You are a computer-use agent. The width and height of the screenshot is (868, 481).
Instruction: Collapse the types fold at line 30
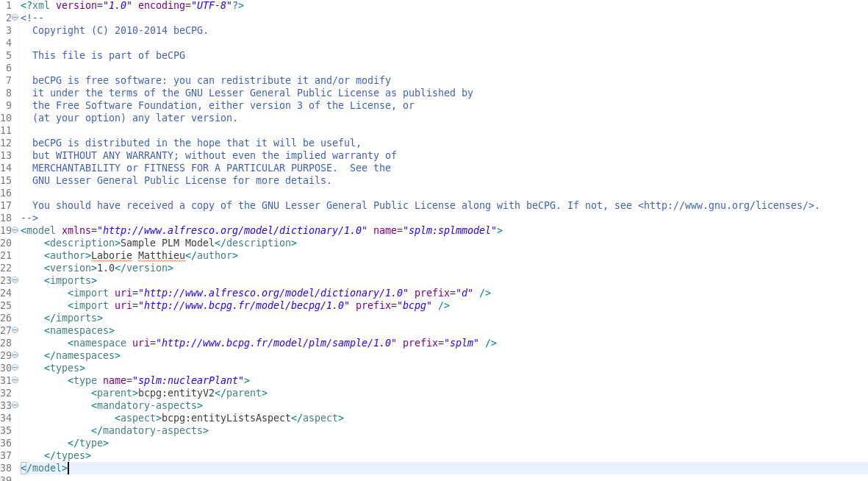pos(15,368)
